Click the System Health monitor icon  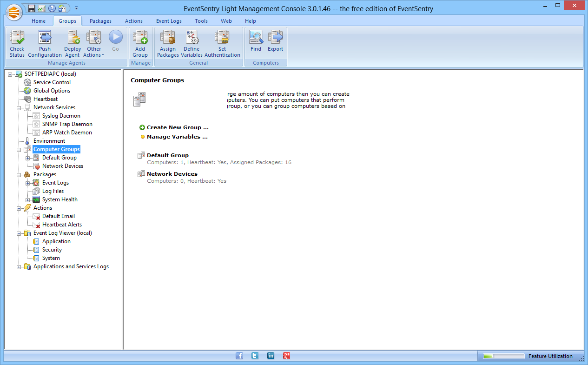36,199
